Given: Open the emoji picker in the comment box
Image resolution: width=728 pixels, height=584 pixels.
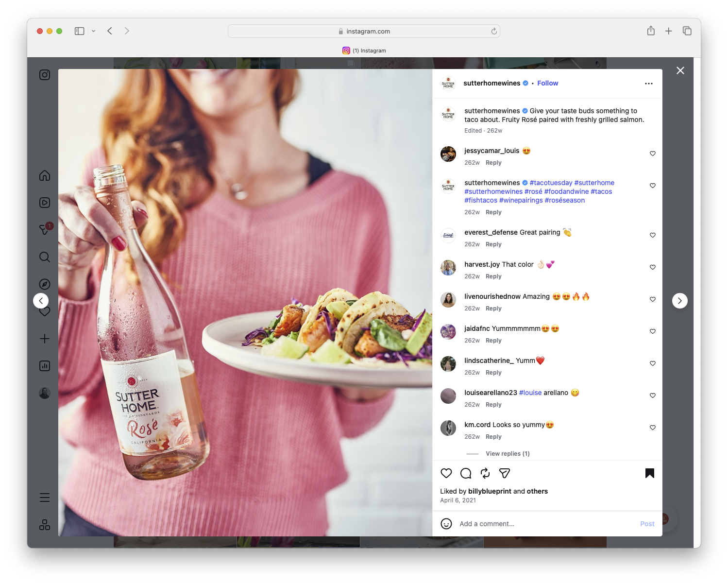Looking at the screenshot, I should pyautogui.click(x=446, y=524).
